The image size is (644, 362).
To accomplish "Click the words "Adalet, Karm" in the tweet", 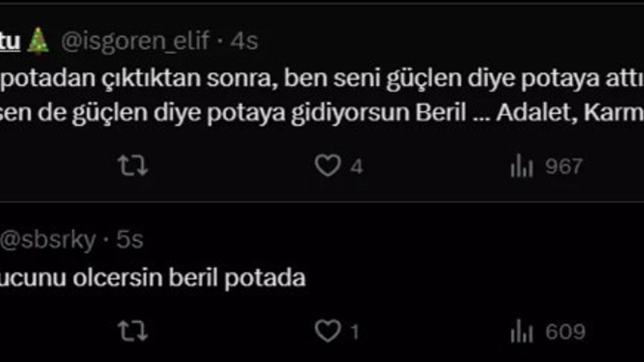I will coord(570,114).
